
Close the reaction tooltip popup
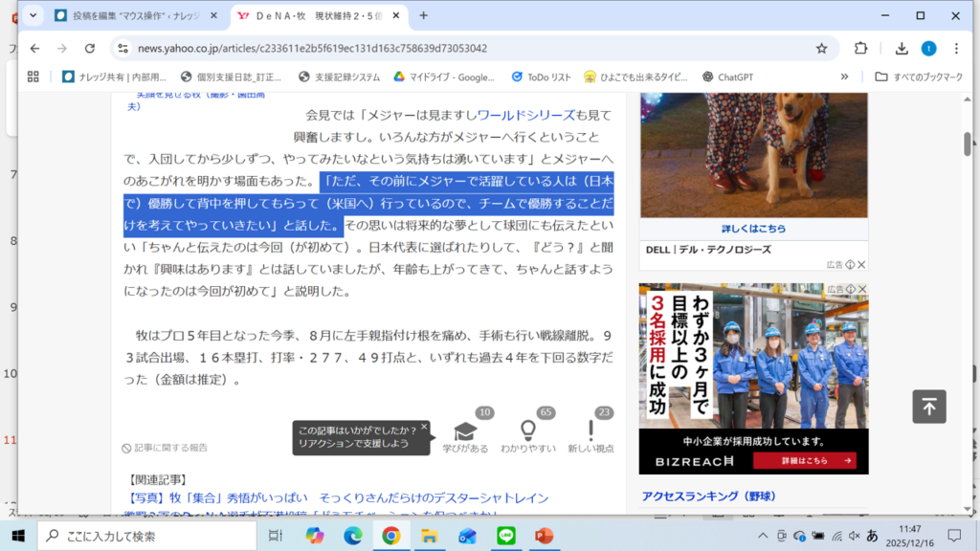424,427
